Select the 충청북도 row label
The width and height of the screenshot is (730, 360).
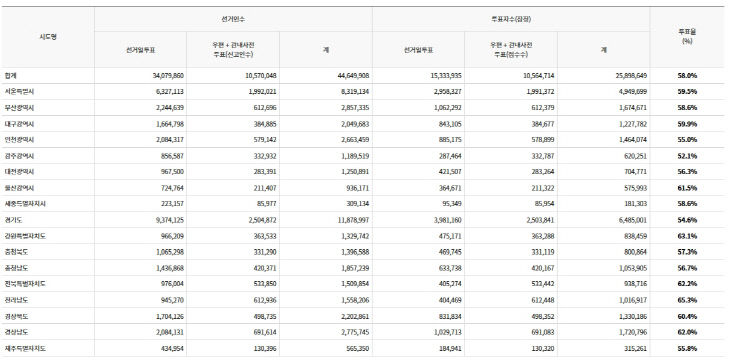coord(17,252)
